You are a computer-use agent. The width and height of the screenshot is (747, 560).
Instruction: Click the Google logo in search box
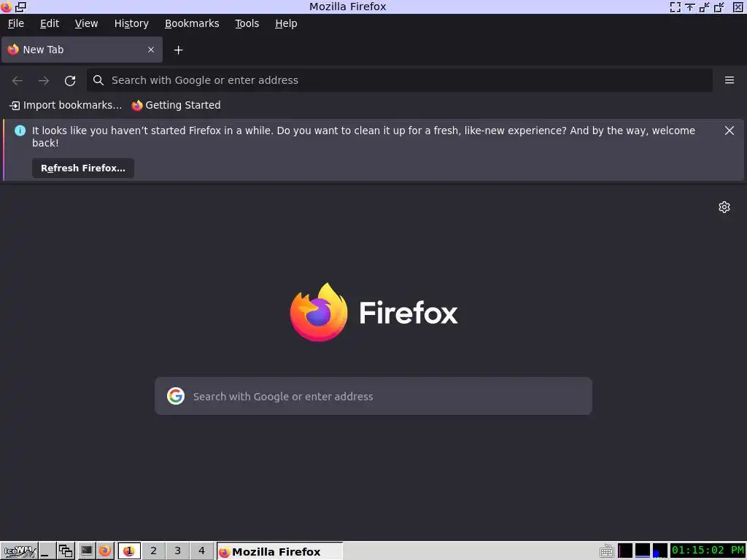click(x=176, y=396)
